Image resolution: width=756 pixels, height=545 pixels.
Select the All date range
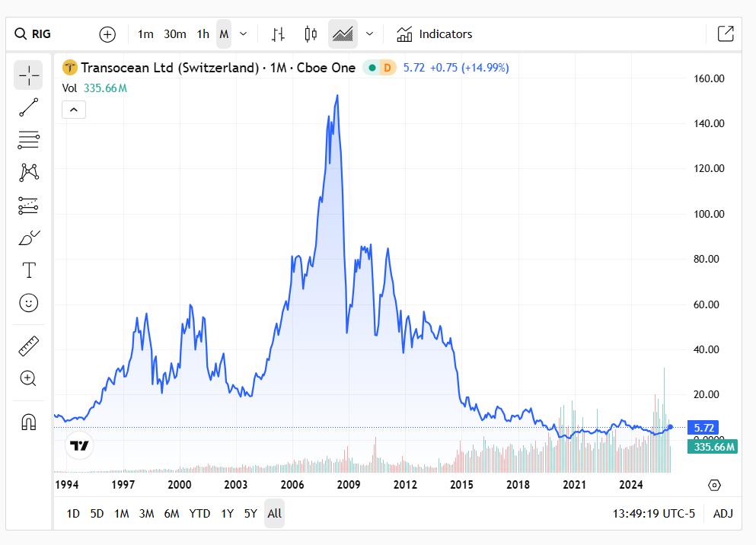[x=274, y=514]
